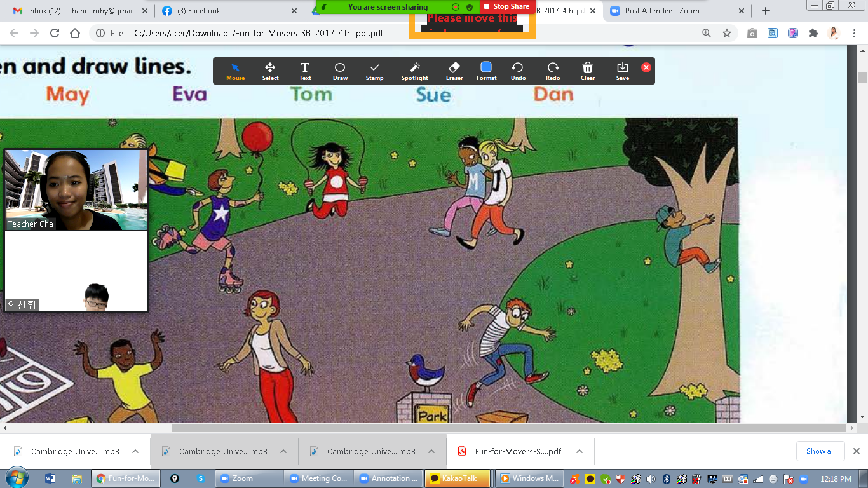The height and width of the screenshot is (488, 868).
Task: Switch to Meeting Co... taskbar window
Action: pyautogui.click(x=318, y=478)
